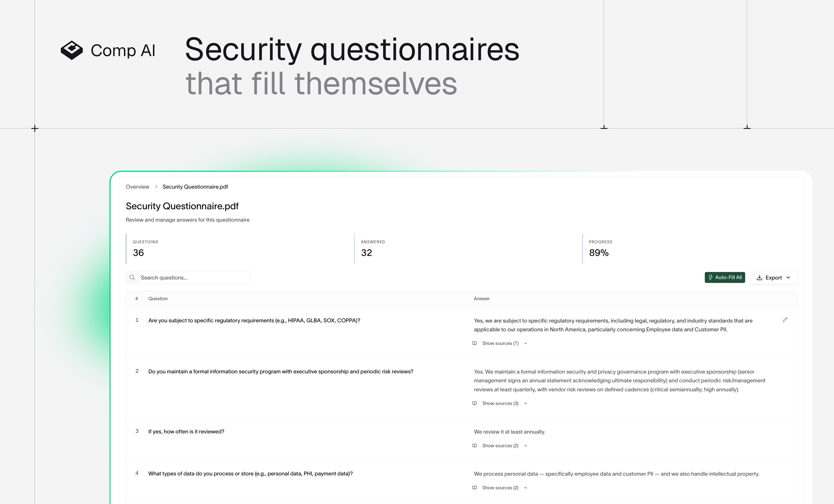Screen dimensions: 834x504
Task: Click the answer text for question 3
Action: point(509,432)
